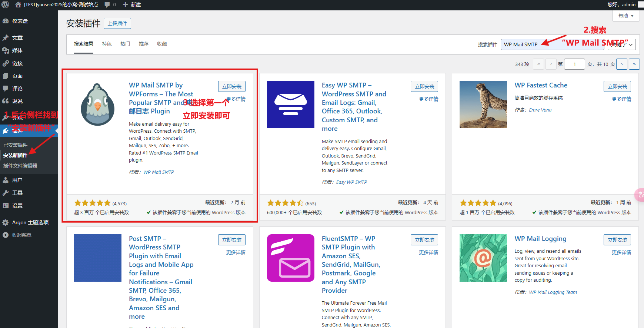Click the Users person icon

(6, 180)
